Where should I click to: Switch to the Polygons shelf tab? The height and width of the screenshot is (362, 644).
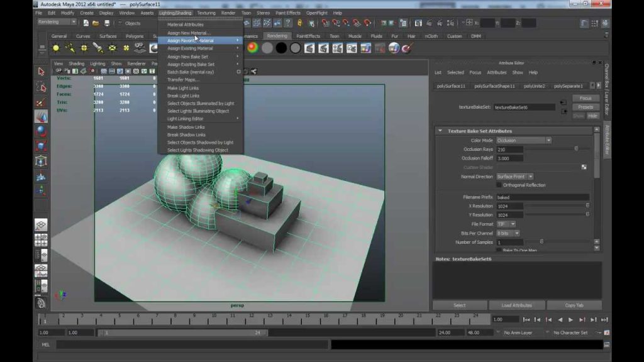coord(135,36)
